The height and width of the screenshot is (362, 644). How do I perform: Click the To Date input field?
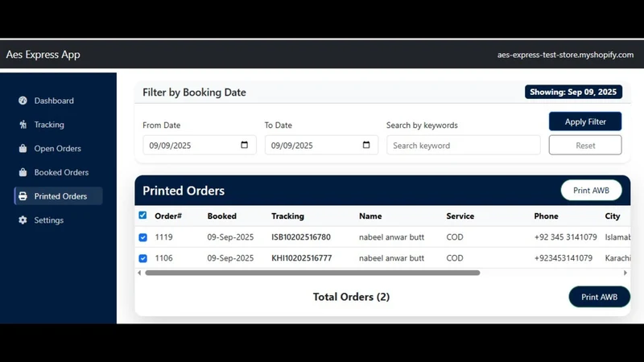[x=321, y=146]
